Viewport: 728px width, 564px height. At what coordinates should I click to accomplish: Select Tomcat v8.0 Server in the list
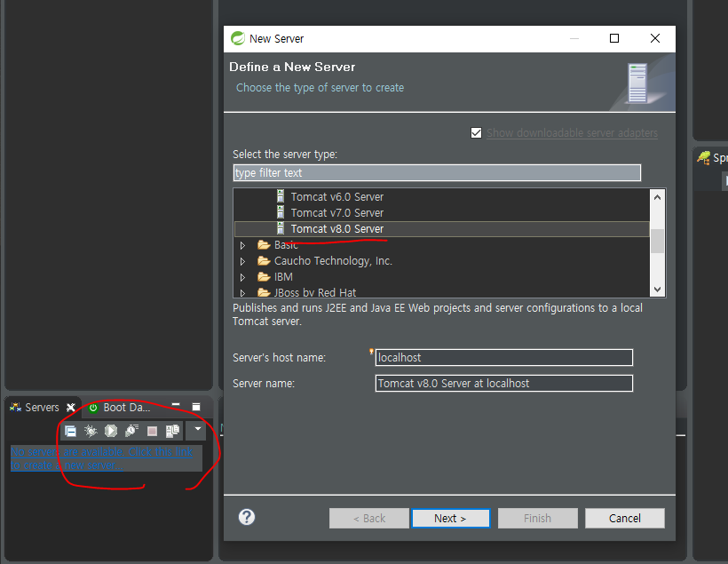pyautogui.click(x=441, y=229)
